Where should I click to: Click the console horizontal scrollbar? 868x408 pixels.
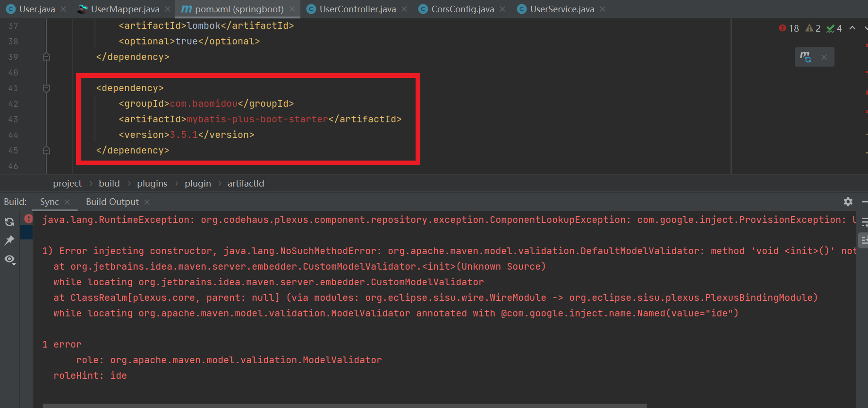[x=345, y=406]
